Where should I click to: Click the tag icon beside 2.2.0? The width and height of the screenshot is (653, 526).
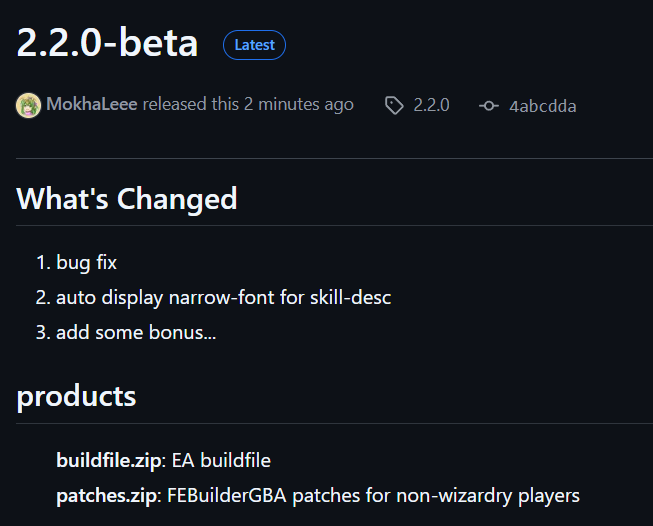394,105
